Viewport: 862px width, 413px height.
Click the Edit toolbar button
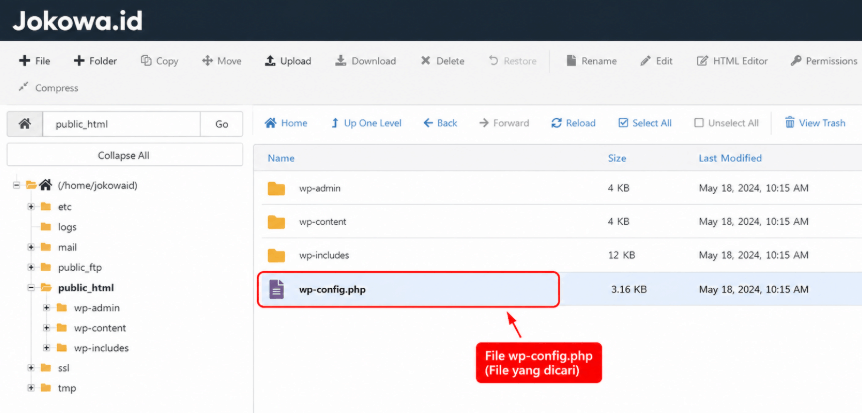point(656,61)
